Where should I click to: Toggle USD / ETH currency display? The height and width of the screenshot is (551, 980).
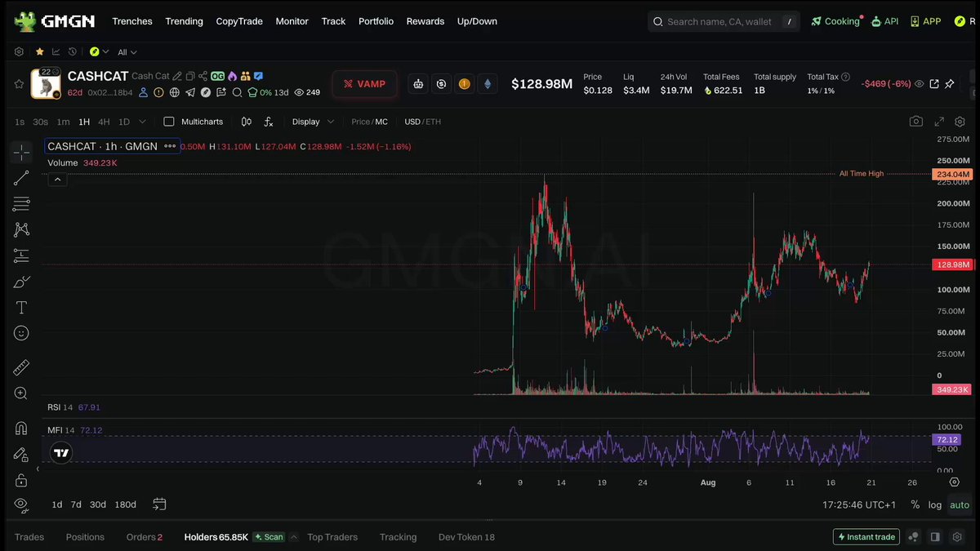click(422, 122)
